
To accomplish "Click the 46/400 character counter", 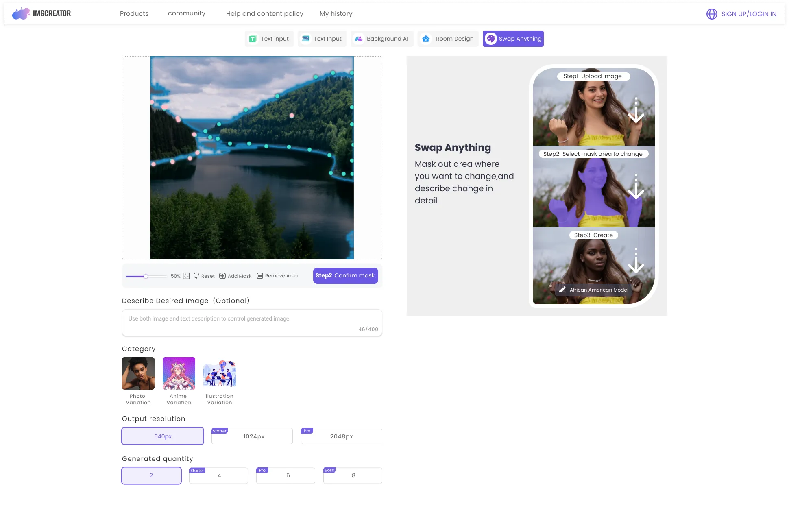I will point(368,329).
